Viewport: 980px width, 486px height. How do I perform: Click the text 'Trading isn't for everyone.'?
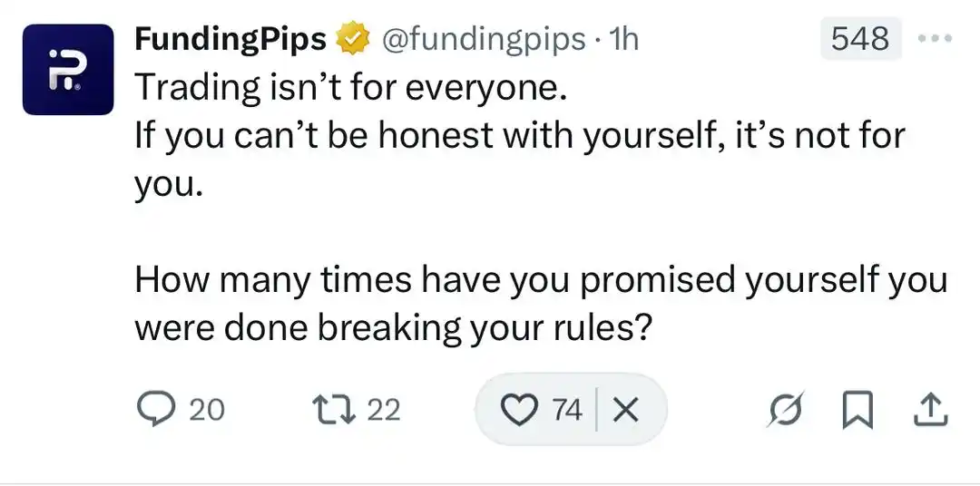pyautogui.click(x=350, y=88)
